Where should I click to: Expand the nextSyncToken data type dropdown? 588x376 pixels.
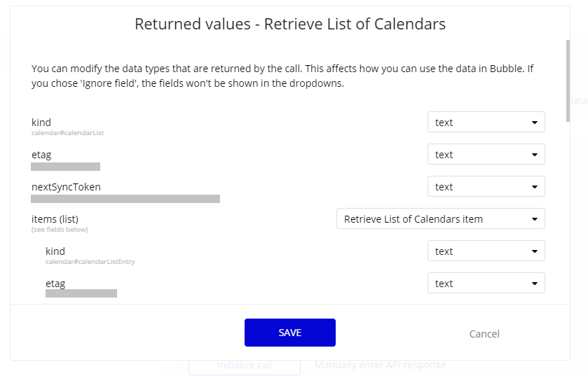[486, 187]
